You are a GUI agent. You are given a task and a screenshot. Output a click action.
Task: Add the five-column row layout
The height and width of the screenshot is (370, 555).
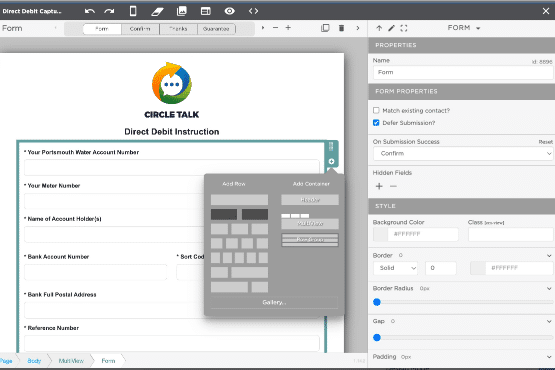(x=239, y=258)
